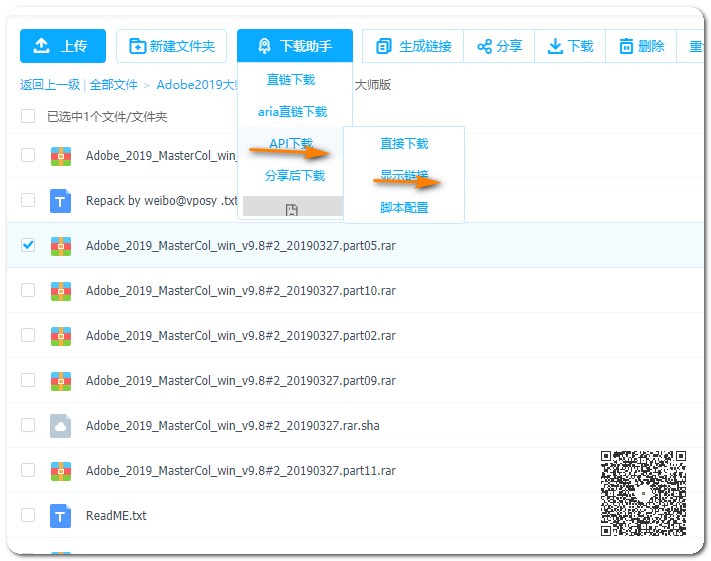Choose 显示链接 in submenu
This screenshot has width=711, height=561.
coord(404,175)
